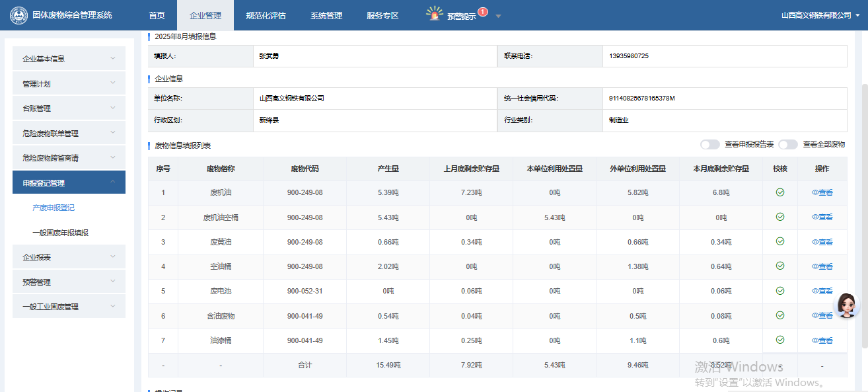Click the warning alarm bell icon

(x=434, y=14)
